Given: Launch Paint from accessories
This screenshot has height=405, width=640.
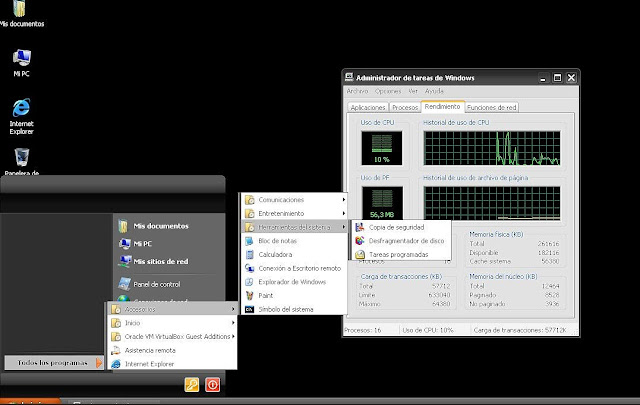Looking at the screenshot, I should pos(294,296).
